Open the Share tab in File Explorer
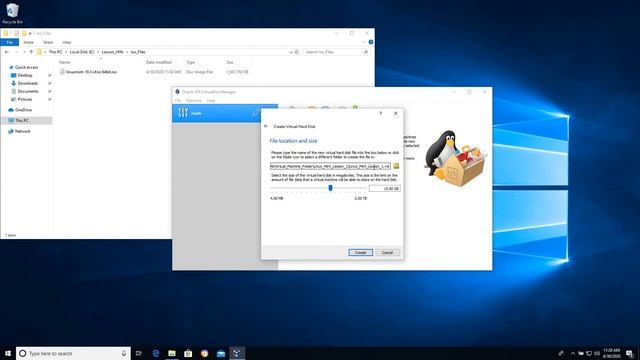Screen dimensions: 640x360 (x=48, y=42)
